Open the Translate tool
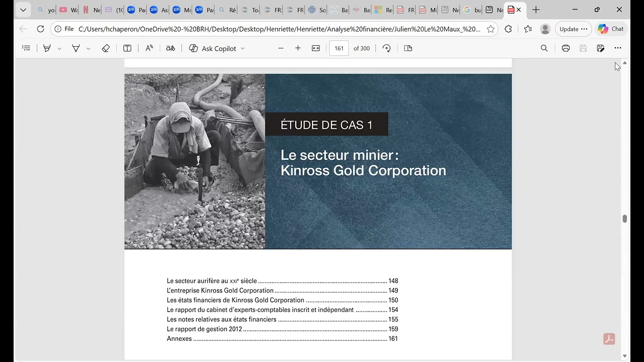Screen dimensions: 644x362 pyautogui.click(x=171, y=48)
